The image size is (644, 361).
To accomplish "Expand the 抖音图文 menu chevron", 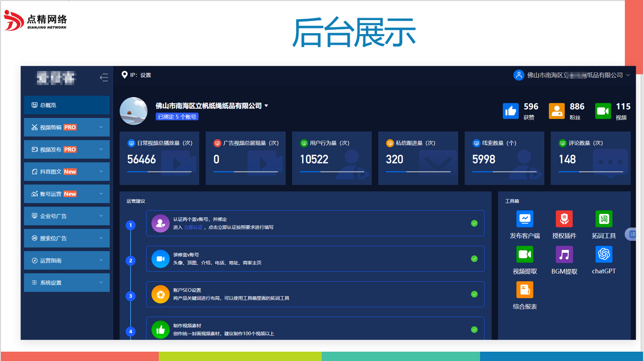I will coord(101,171).
